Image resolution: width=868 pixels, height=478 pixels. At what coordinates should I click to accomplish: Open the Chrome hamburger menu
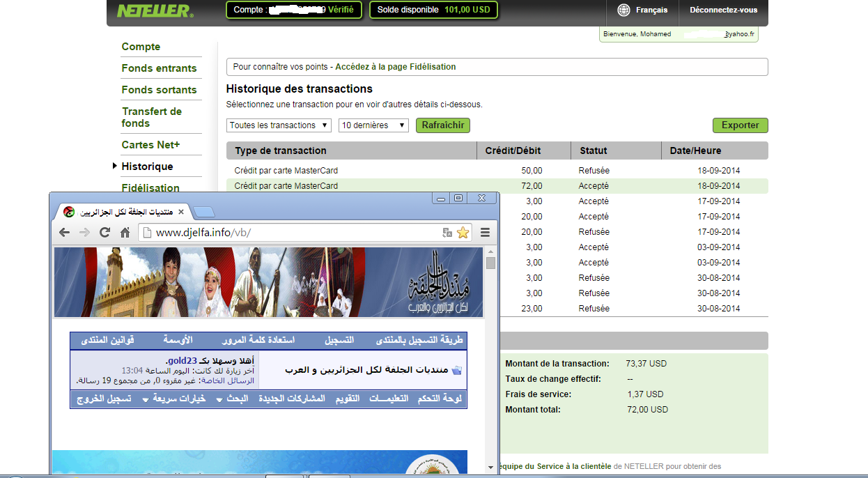486,233
